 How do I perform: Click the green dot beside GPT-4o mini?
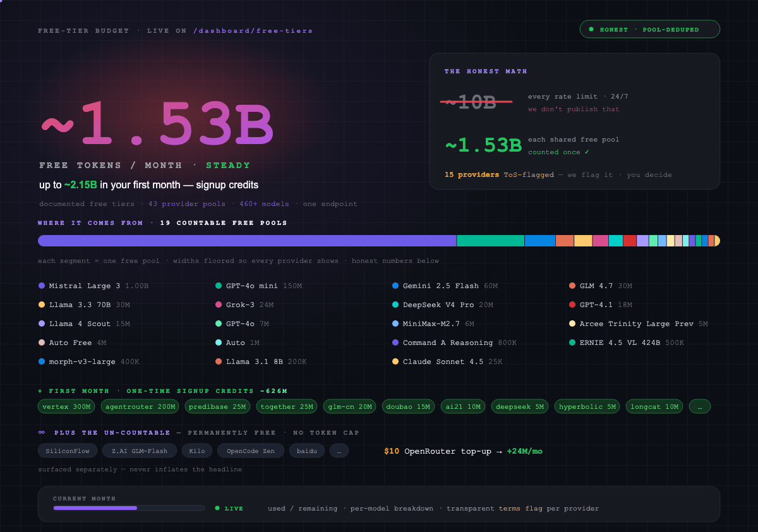pos(219,286)
